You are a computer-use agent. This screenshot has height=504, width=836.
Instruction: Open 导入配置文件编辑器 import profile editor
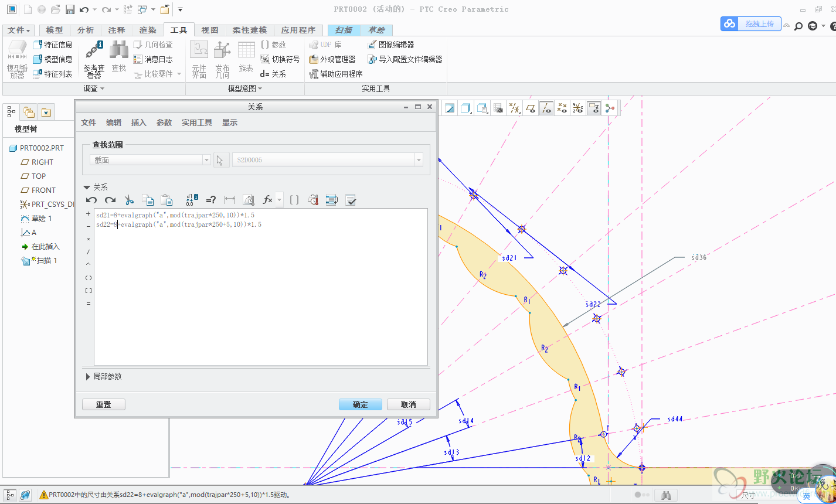point(405,59)
